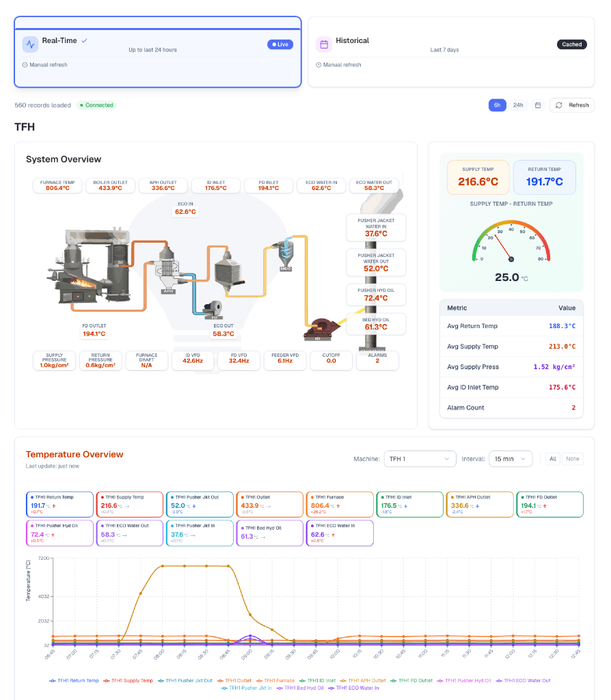Click the FD fan graphic
Image resolution: width=611 pixels, height=700 pixels.
213,310
